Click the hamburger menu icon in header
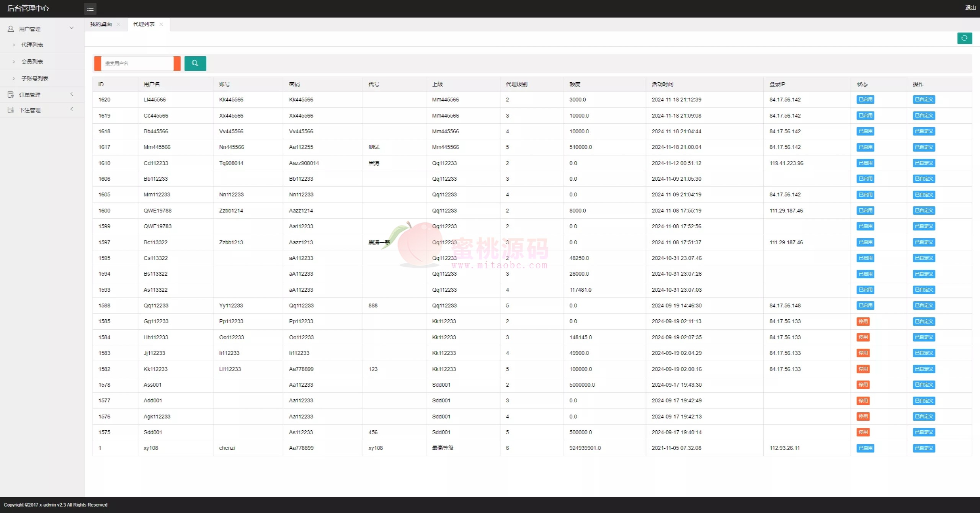Image resolution: width=980 pixels, height=513 pixels. point(90,8)
